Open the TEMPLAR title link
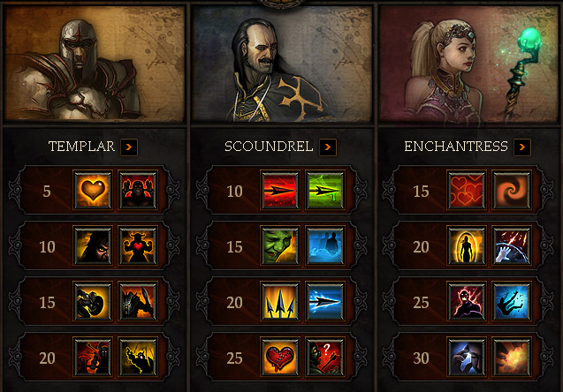Viewport: 563px width, 392px height. coord(81,147)
